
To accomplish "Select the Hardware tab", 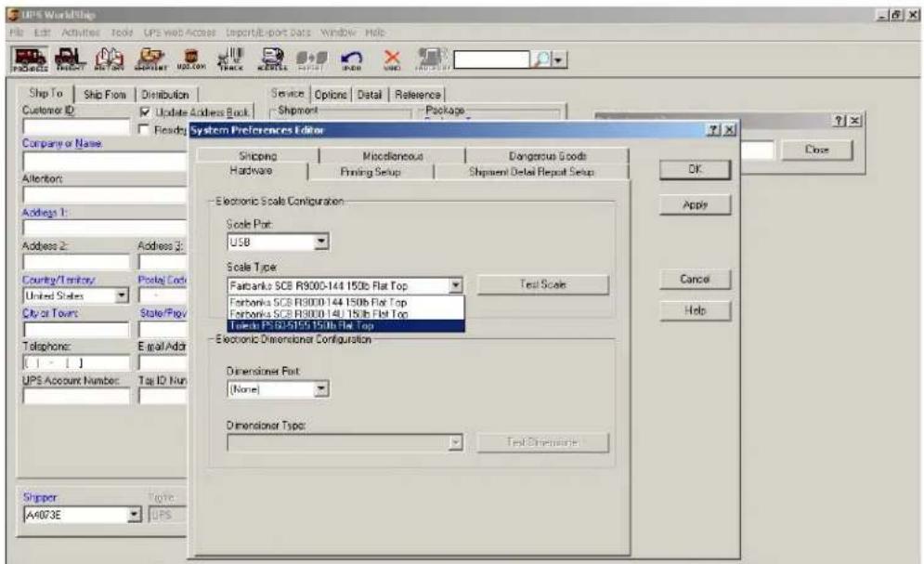I will coord(251,171).
